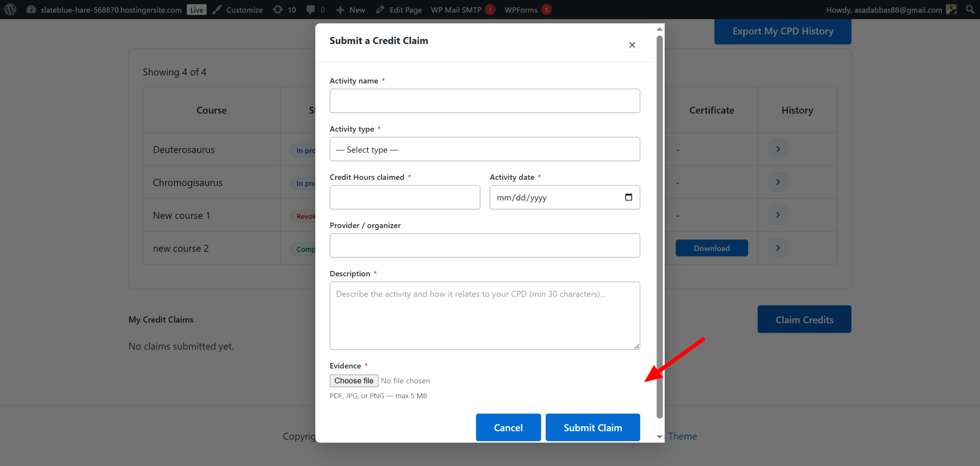The image size is (980, 466).
Task: Close the Submit a Credit Claim dialog
Action: [x=632, y=45]
